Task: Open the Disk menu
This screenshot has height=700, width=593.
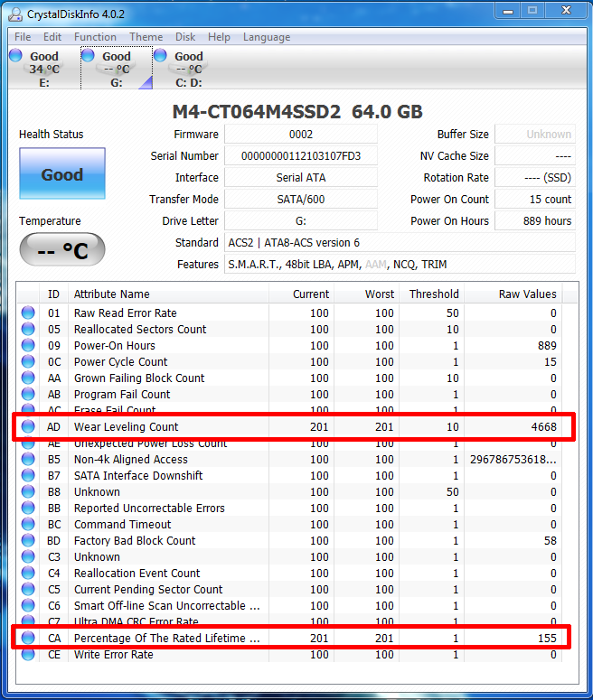Action: click(x=185, y=37)
